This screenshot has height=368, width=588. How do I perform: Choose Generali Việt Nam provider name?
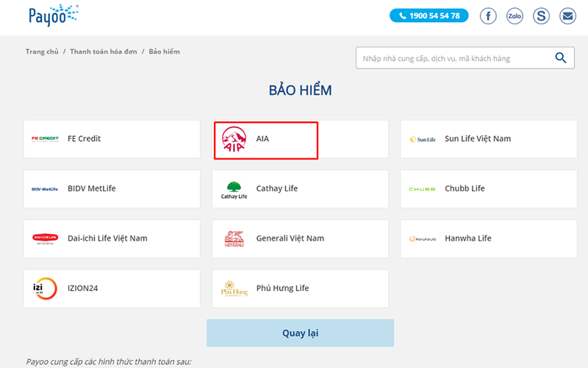(290, 238)
